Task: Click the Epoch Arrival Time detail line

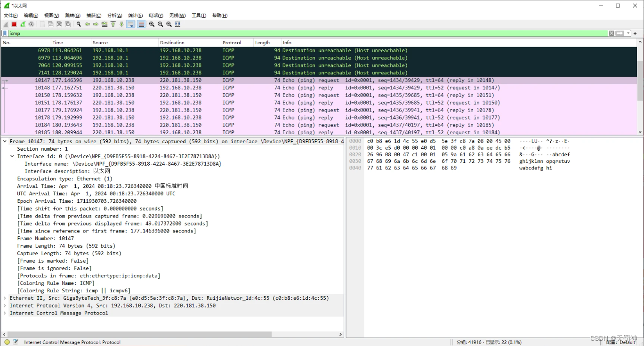Action: 77,201
